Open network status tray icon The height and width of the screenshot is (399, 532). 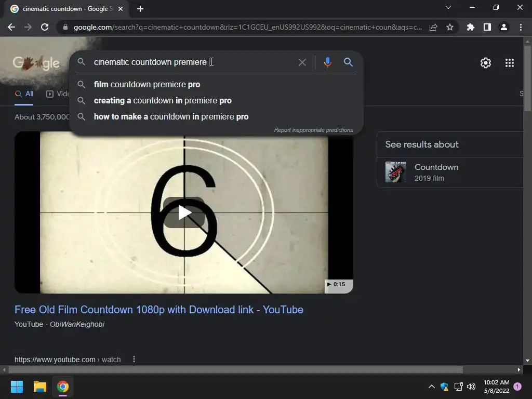tap(458, 387)
